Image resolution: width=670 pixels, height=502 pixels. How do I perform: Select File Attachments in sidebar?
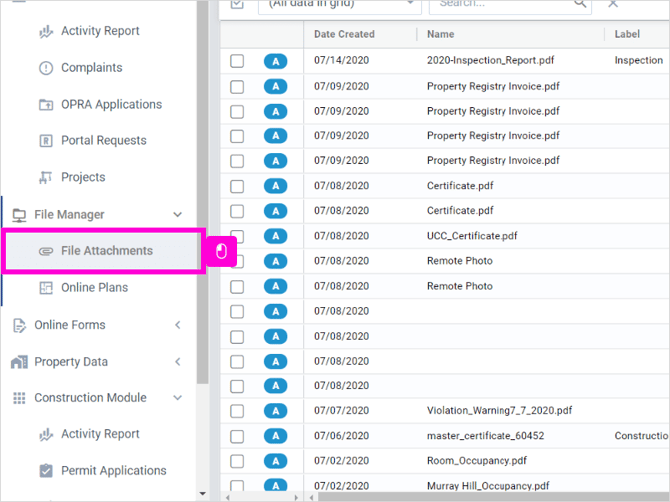(x=103, y=251)
